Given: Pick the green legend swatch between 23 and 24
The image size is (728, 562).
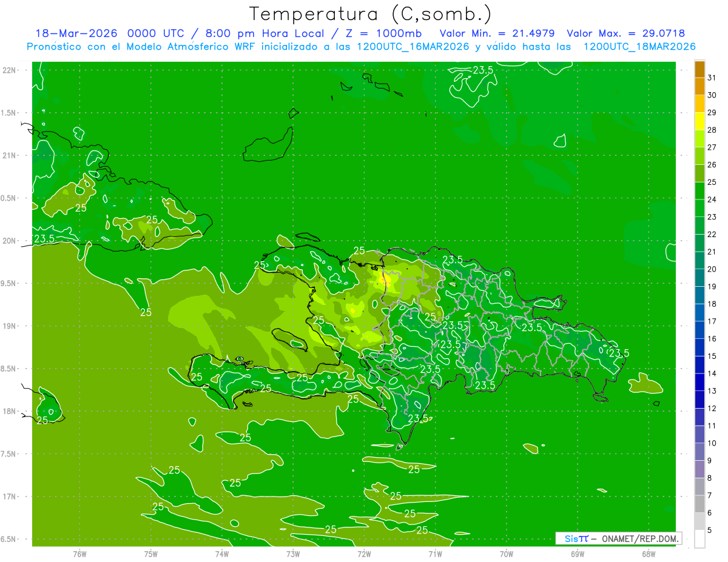Looking at the screenshot, I should point(699,208).
